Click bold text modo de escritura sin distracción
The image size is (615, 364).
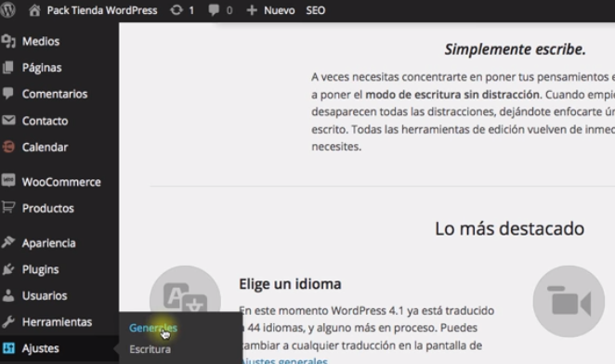click(x=452, y=95)
